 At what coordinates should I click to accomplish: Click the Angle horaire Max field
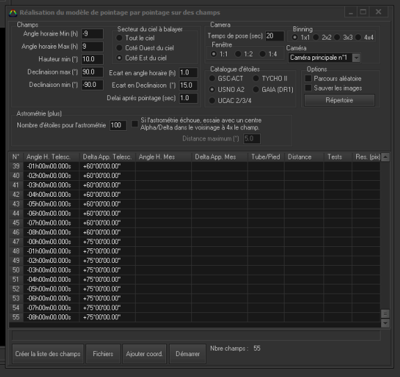(92, 46)
